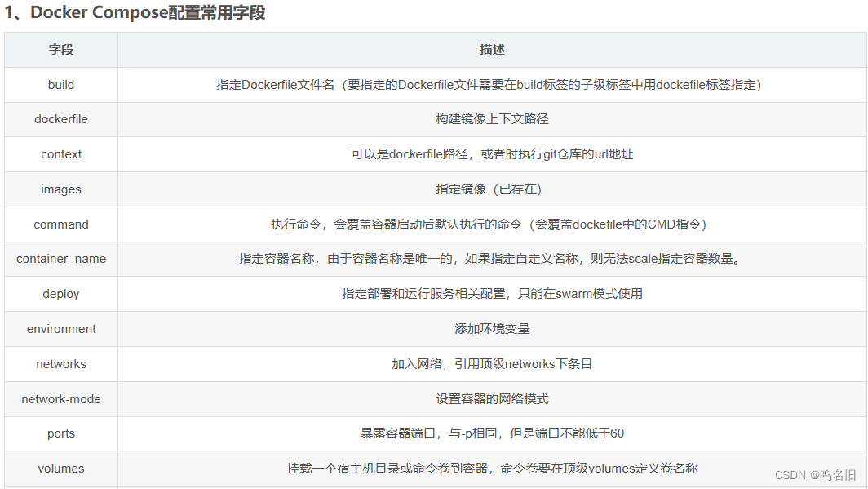Click the deploy field cell
The width and height of the screenshot is (868, 489).
pyautogui.click(x=60, y=294)
